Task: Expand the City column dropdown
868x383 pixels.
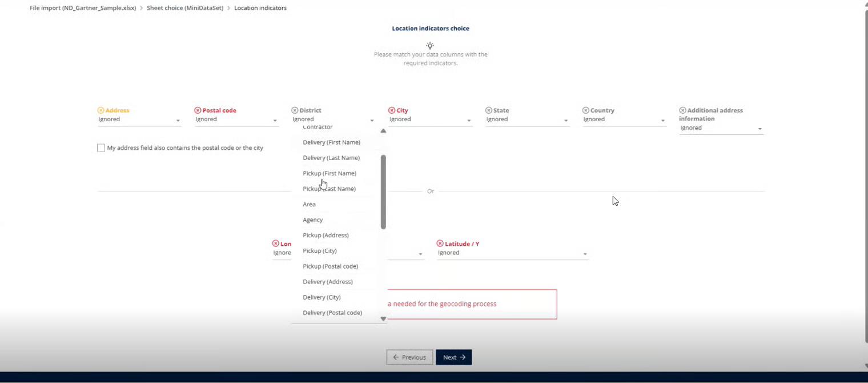Action: (x=430, y=120)
